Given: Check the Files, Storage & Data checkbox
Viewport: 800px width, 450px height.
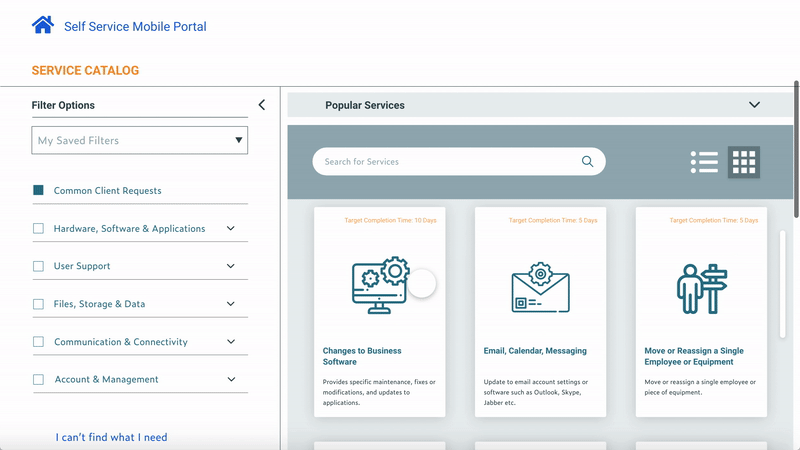Looking at the screenshot, I should pyautogui.click(x=38, y=304).
